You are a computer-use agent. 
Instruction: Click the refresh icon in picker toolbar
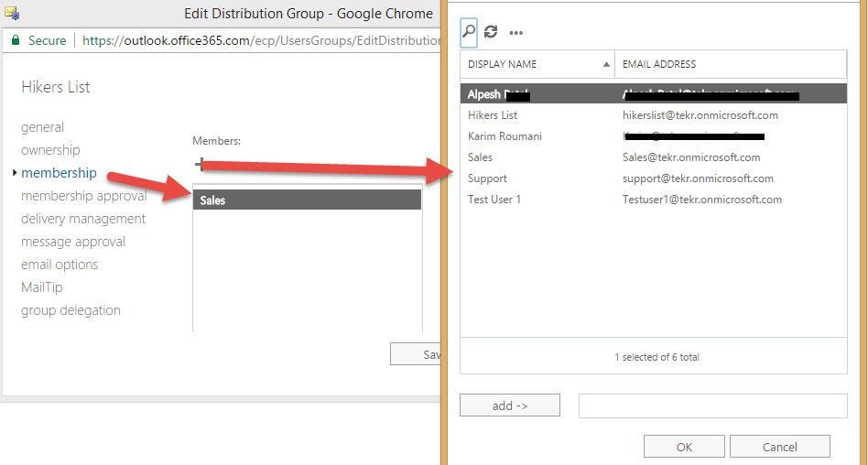tap(491, 32)
